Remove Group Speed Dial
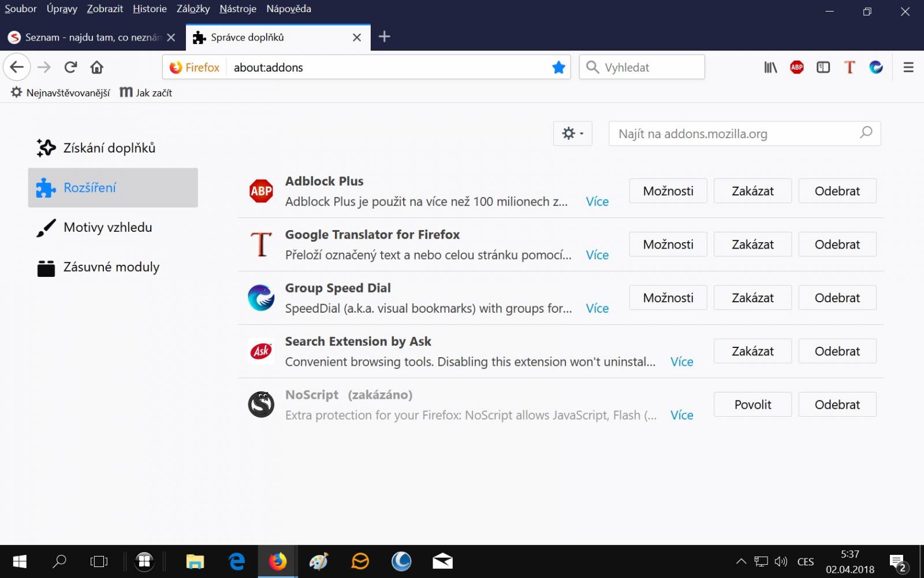 (837, 298)
